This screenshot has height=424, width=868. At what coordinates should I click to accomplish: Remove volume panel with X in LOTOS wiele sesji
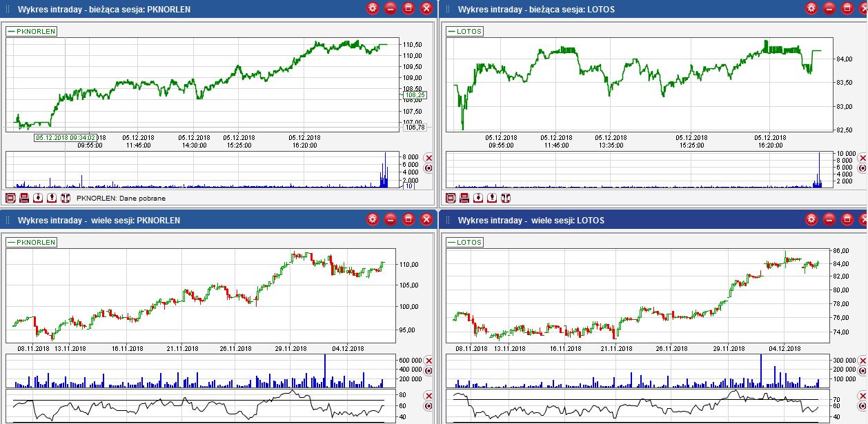tap(862, 361)
